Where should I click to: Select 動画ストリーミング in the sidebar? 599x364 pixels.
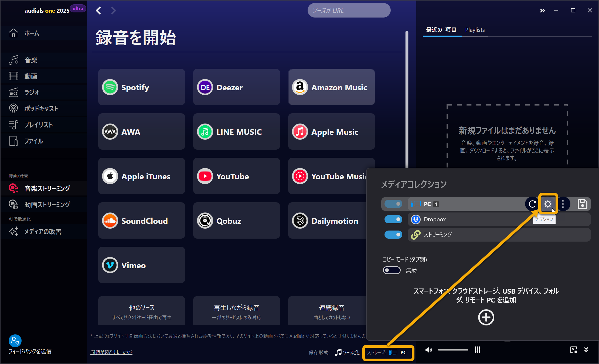click(44, 205)
